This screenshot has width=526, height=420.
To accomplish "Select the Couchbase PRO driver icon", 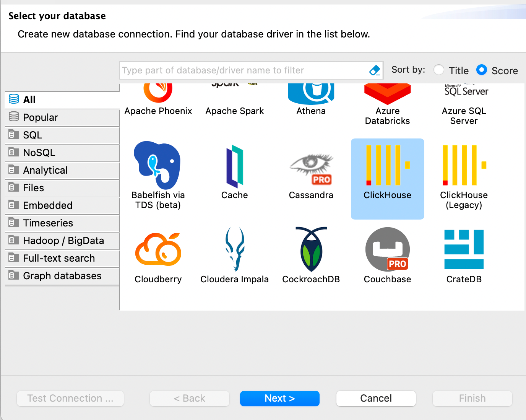I will pos(387,249).
